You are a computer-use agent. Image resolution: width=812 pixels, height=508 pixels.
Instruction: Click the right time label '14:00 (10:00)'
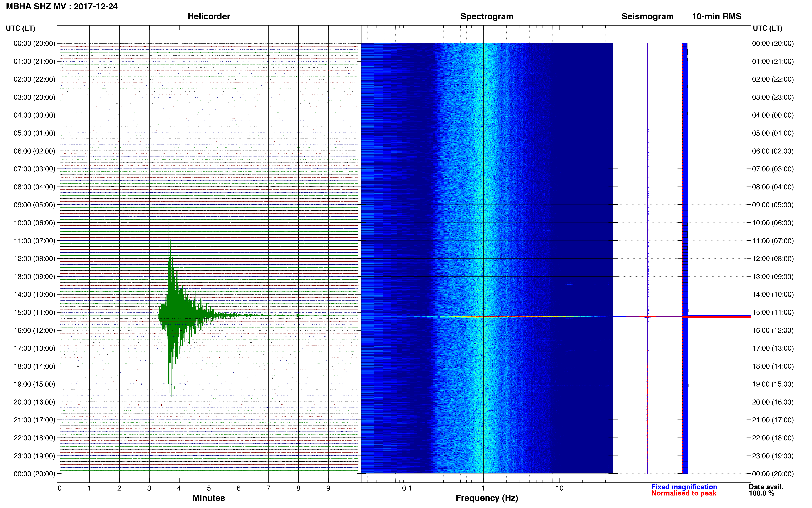click(x=773, y=295)
